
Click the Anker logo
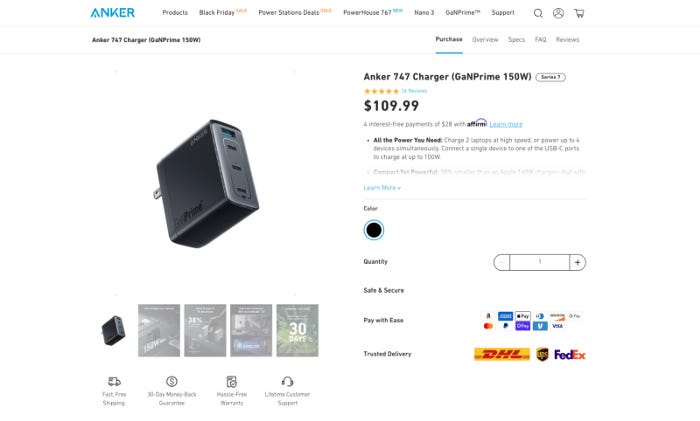click(112, 13)
